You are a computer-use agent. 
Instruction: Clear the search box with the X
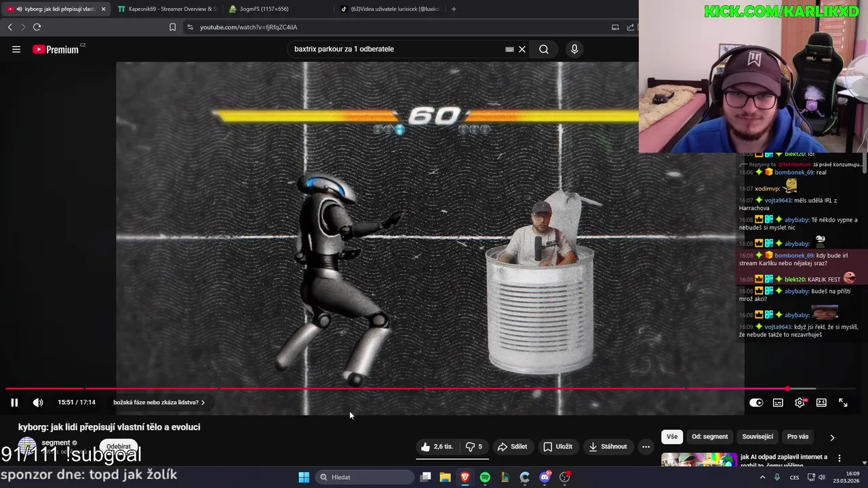click(x=522, y=49)
